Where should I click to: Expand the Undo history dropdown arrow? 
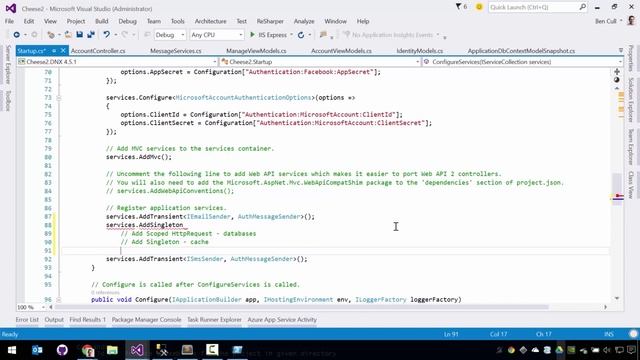click(x=116, y=35)
